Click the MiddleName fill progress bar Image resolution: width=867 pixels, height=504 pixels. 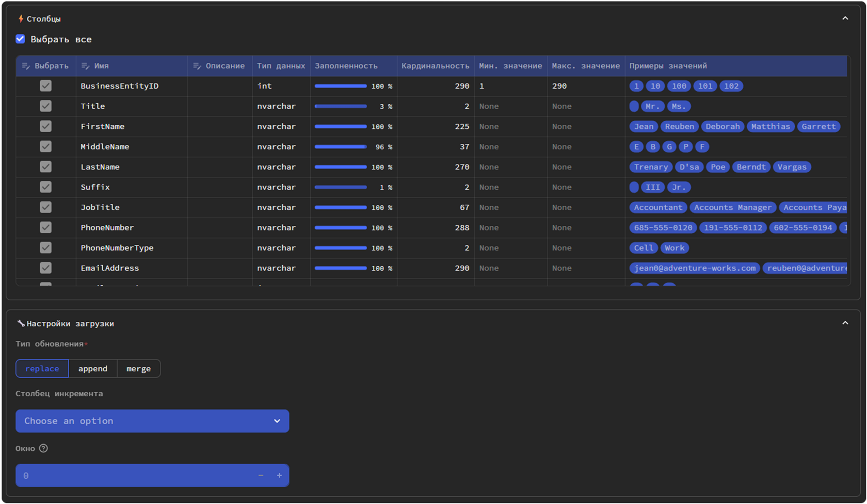341,147
